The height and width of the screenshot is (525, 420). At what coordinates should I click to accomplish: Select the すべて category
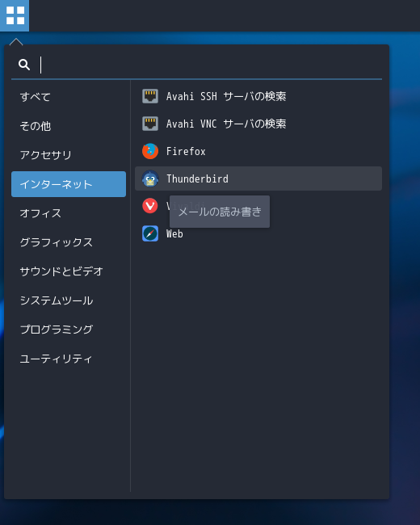click(69, 97)
